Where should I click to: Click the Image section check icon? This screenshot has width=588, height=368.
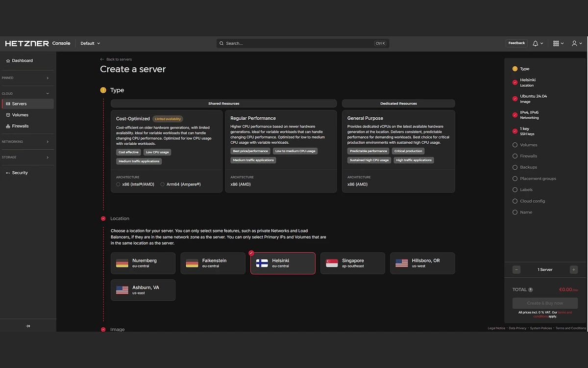[103, 329]
